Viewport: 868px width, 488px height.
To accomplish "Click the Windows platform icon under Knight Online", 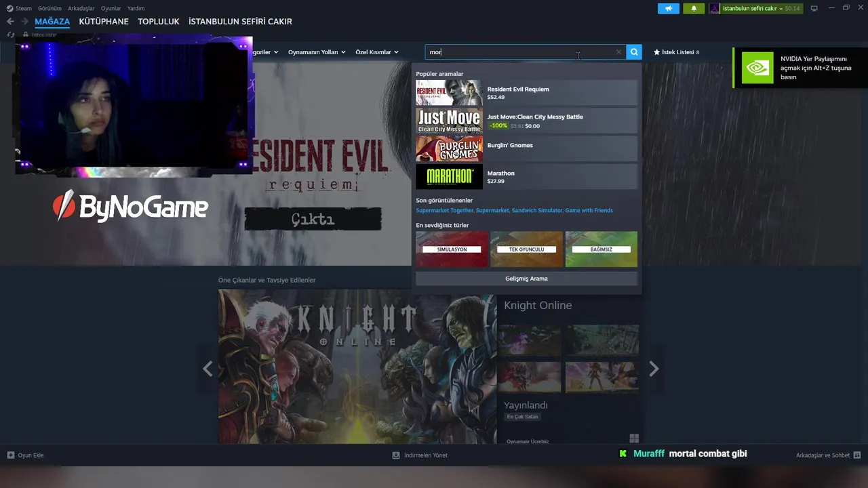I will click(x=634, y=439).
